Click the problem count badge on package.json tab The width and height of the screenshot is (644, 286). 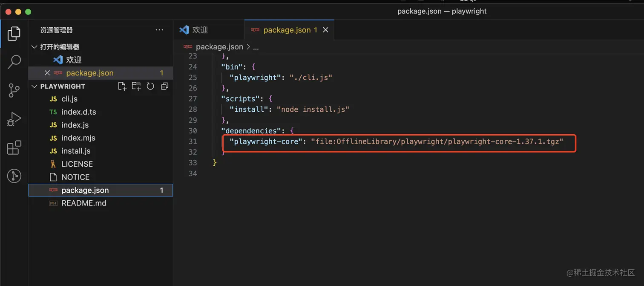pyautogui.click(x=316, y=30)
